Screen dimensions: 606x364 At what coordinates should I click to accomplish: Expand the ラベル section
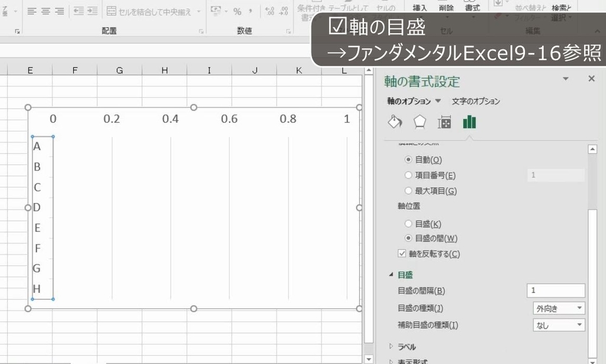click(x=391, y=346)
